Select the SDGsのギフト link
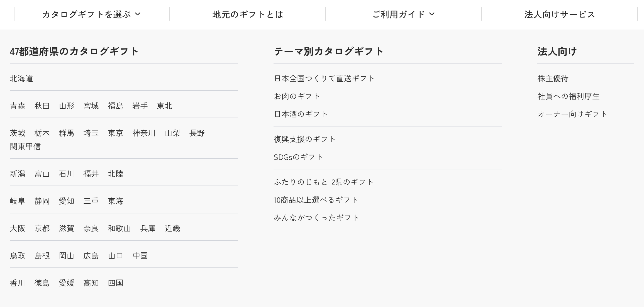 coord(298,157)
